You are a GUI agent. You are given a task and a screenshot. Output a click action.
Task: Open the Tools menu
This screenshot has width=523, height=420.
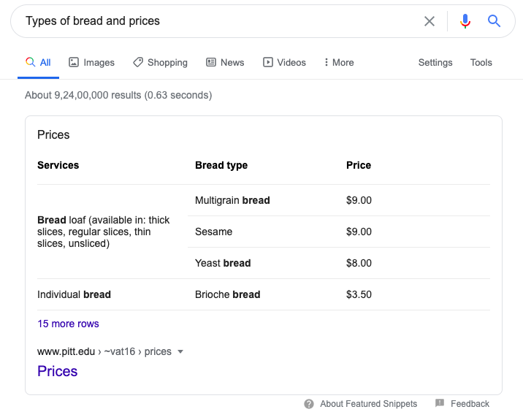(x=481, y=63)
